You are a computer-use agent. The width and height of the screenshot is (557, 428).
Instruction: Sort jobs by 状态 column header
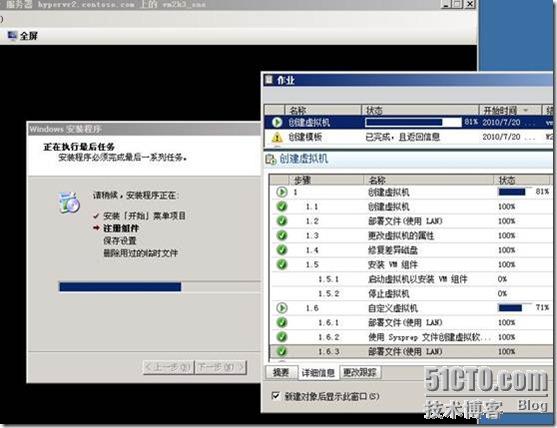(x=421, y=110)
